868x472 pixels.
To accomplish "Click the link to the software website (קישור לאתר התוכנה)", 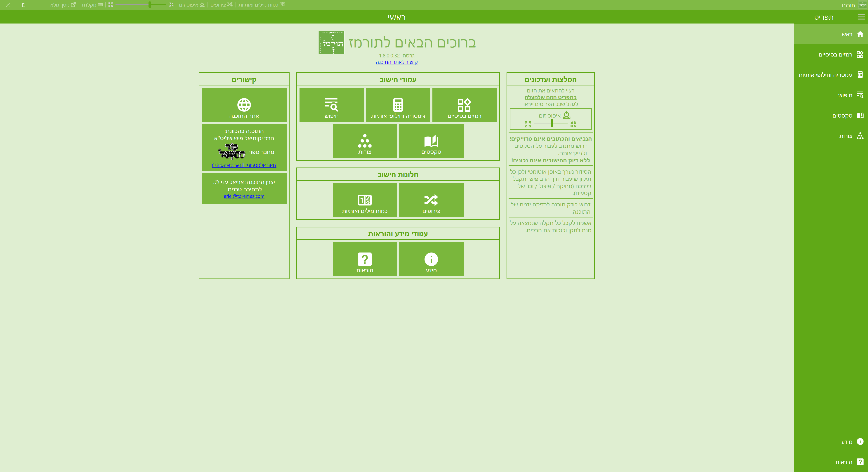I will pos(396,62).
